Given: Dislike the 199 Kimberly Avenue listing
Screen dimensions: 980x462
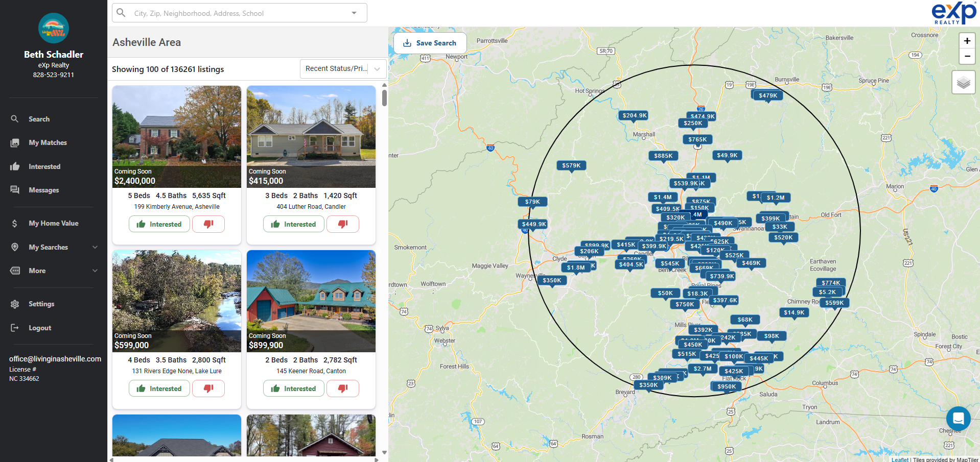Looking at the screenshot, I should pyautogui.click(x=208, y=224).
